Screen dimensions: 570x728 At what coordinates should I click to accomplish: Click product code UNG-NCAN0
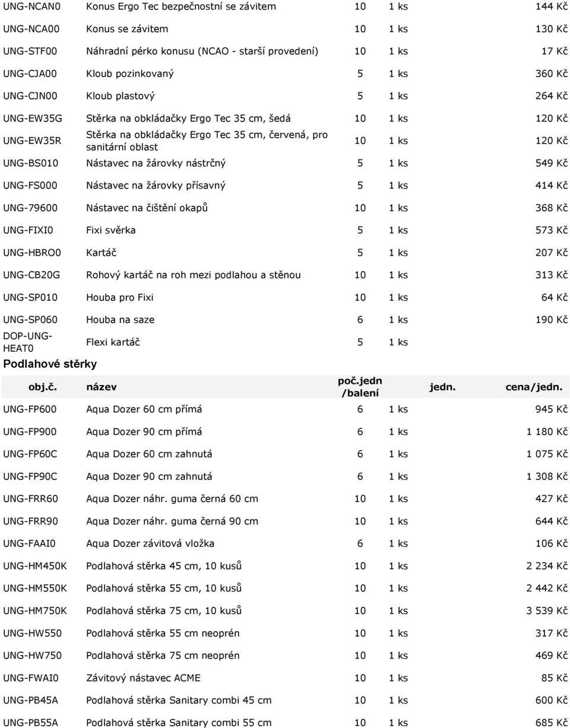click(x=32, y=7)
